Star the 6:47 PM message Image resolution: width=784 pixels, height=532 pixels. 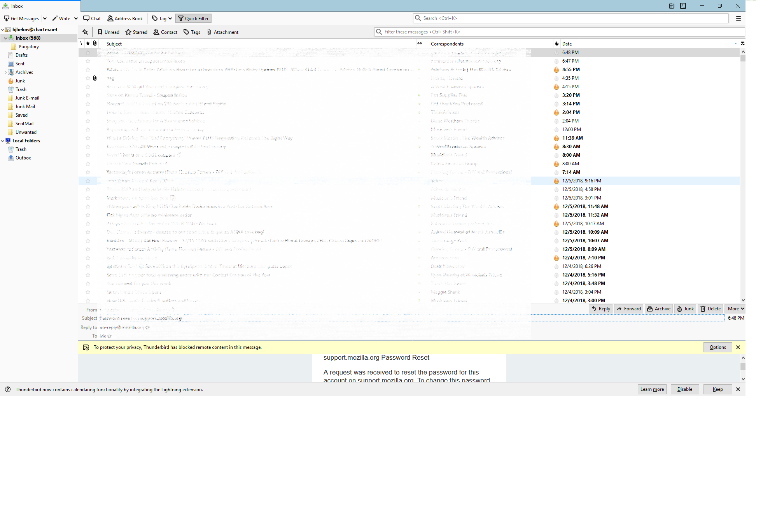[x=88, y=61]
